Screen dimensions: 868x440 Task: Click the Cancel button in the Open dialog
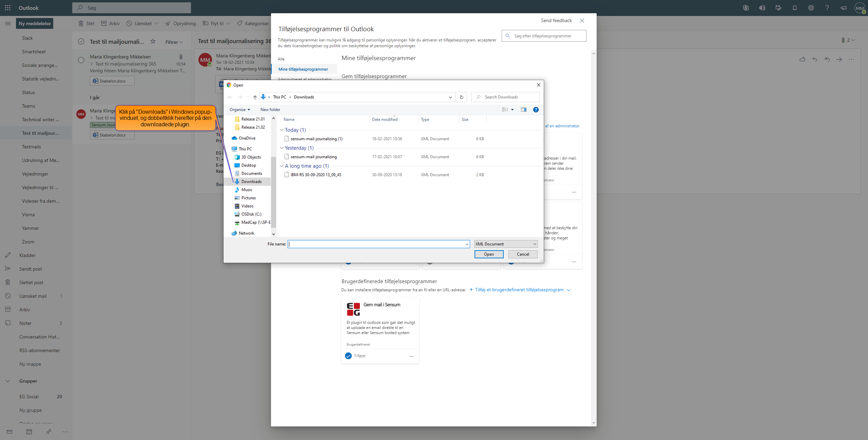point(522,254)
